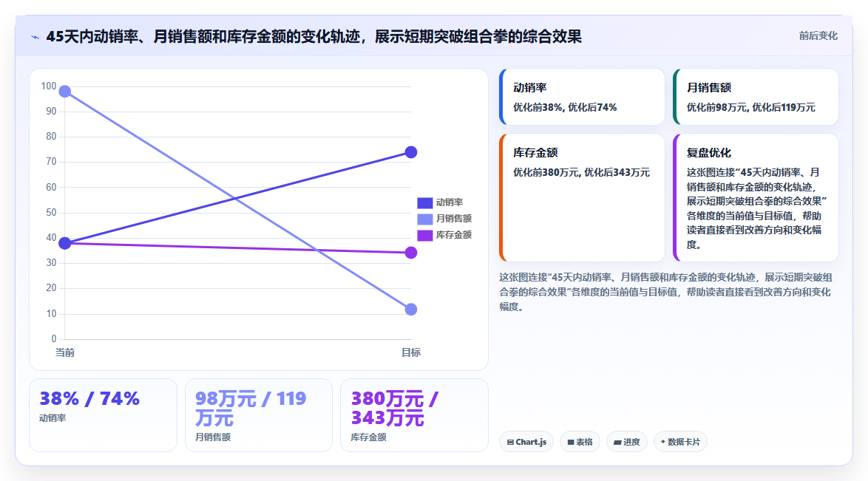Screen dimensions: 868x481
Task: Click the 20 y-axis tick label
Action: pyautogui.click(x=51, y=288)
